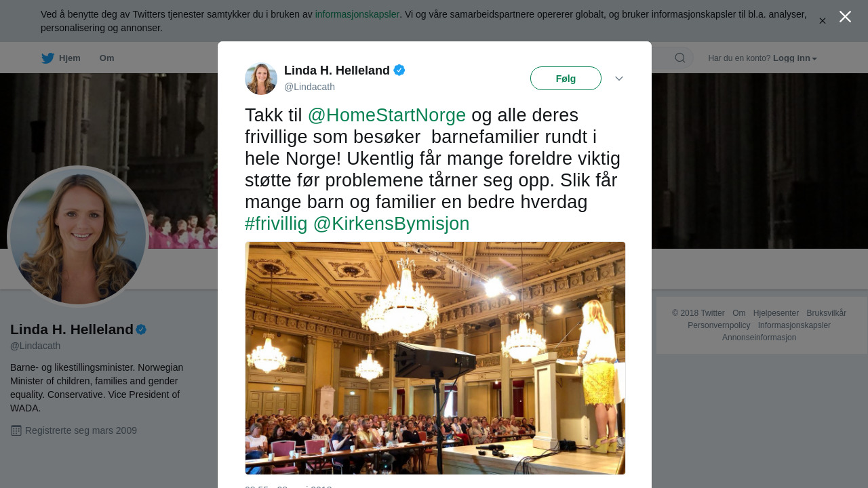This screenshot has height=488, width=868.
Task: Open the Om menu item
Action: 107,58
